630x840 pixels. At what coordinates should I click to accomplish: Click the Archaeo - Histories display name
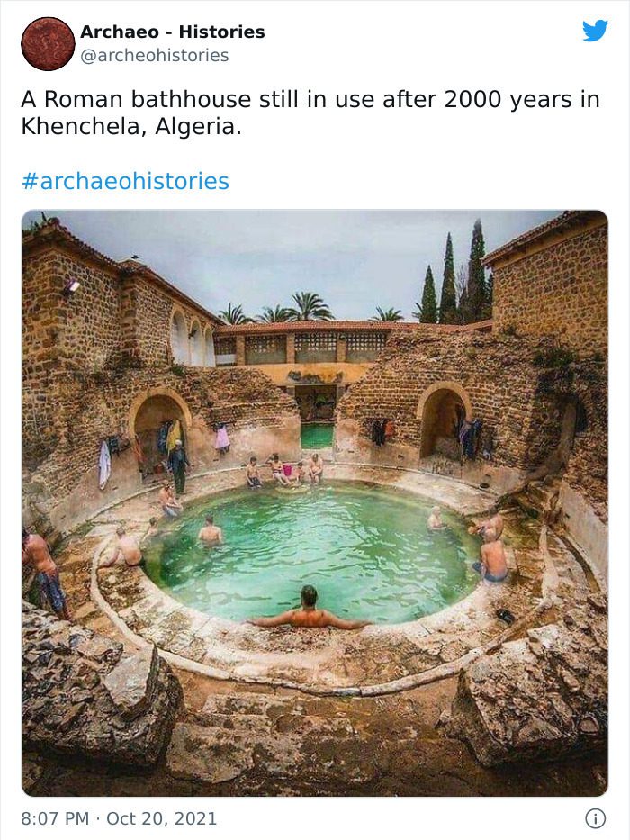[173, 32]
